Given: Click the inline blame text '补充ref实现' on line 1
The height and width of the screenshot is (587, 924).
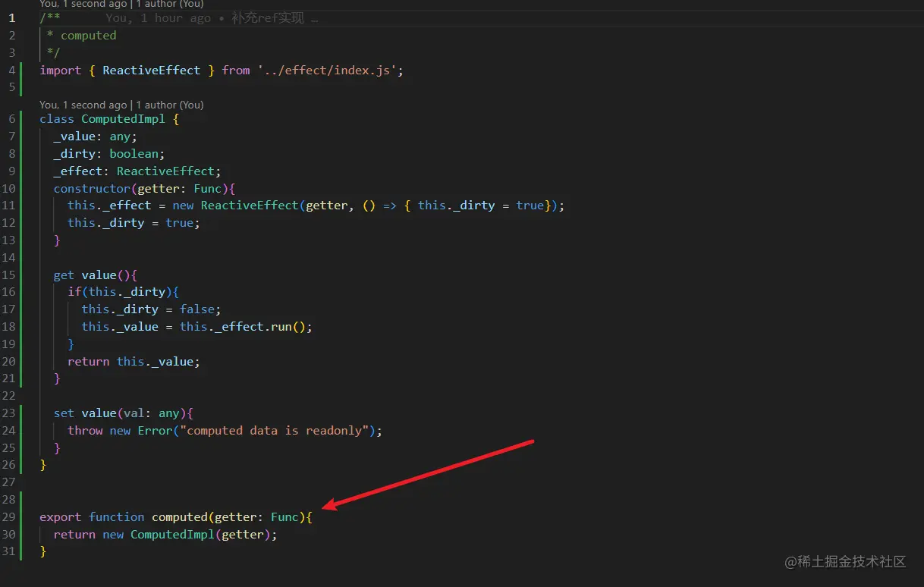Looking at the screenshot, I should click(x=269, y=17).
